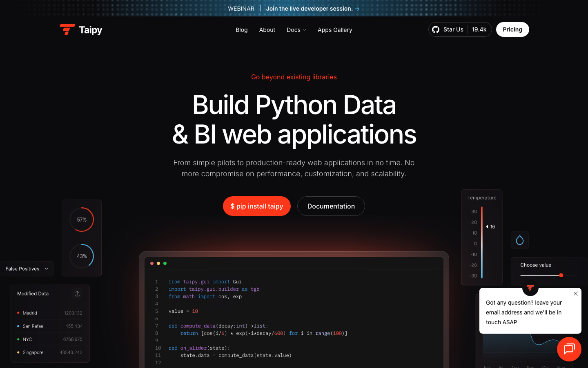Screen dimensions: 588x368
Task: Open the Docs dropdown menu
Action: (x=296, y=30)
